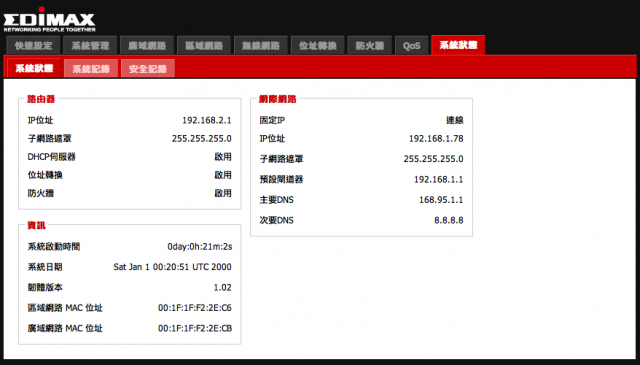Click LAN MAC 00:1F:1F:F2:2E:C6
The height and width of the screenshot is (365, 640).
coord(195,308)
